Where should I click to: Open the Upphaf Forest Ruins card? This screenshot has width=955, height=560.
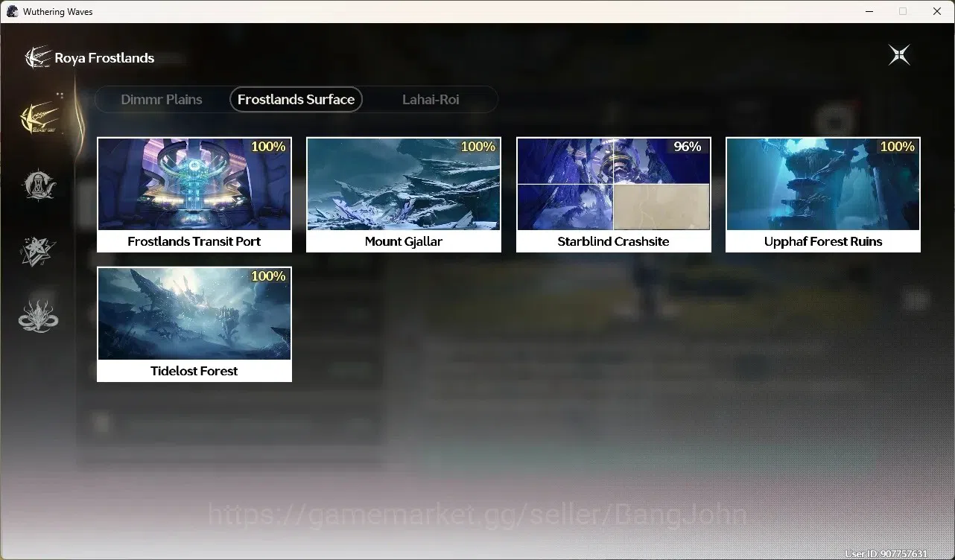(x=823, y=194)
